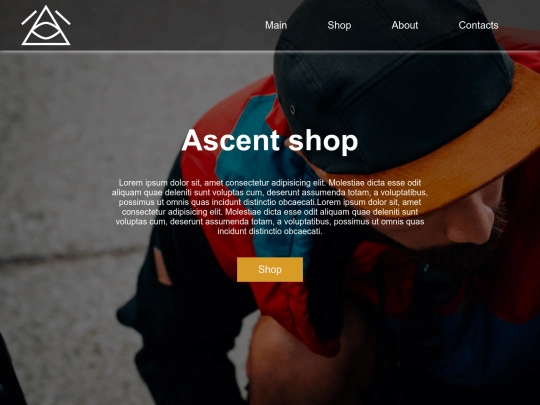Click the first line starting Lorem ipsum dolor
The width and height of the screenshot is (540, 405).
(270, 183)
